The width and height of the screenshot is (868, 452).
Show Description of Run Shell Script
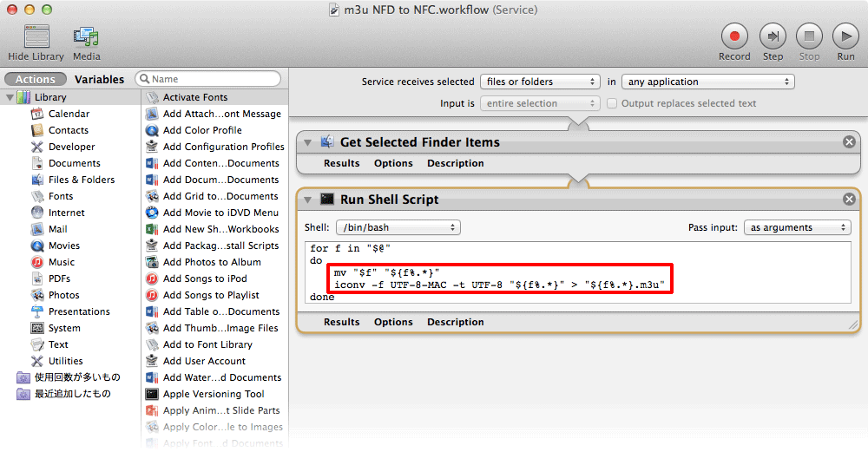point(455,322)
